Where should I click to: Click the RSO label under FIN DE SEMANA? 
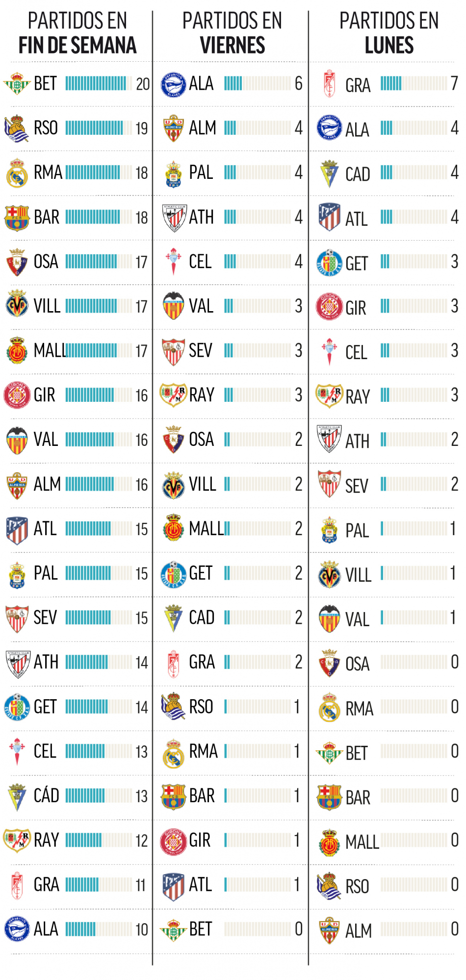pos(46,128)
